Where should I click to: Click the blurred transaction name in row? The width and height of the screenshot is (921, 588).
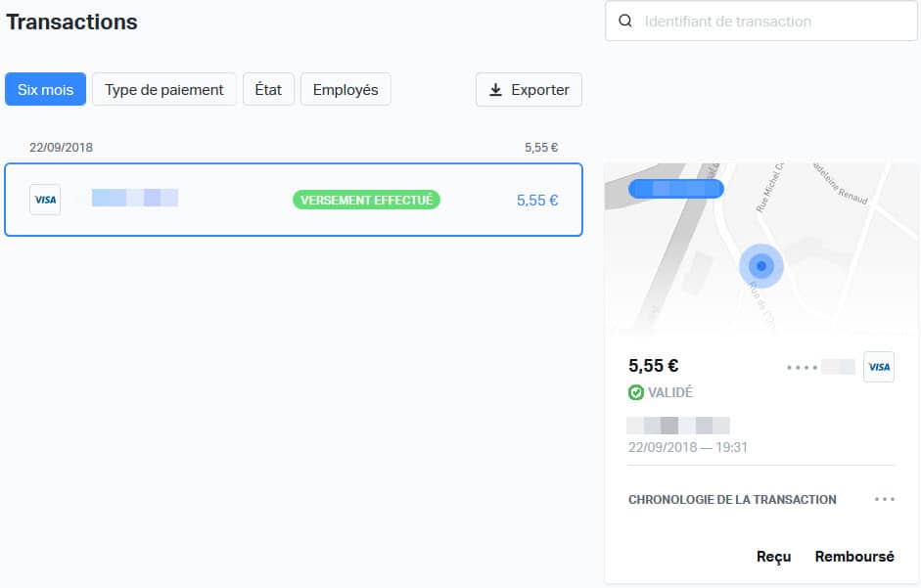pyautogui.click(x=134, y=199)
